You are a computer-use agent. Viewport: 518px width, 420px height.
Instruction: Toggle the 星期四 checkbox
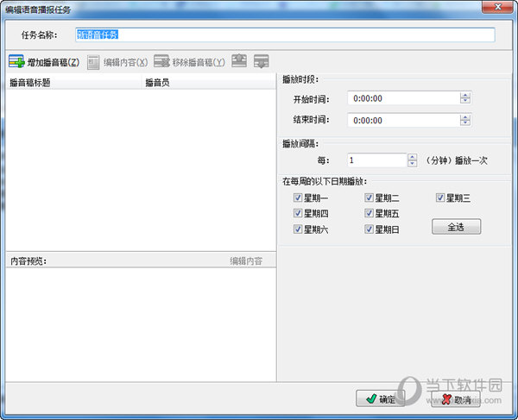click(x=298, y=213)
